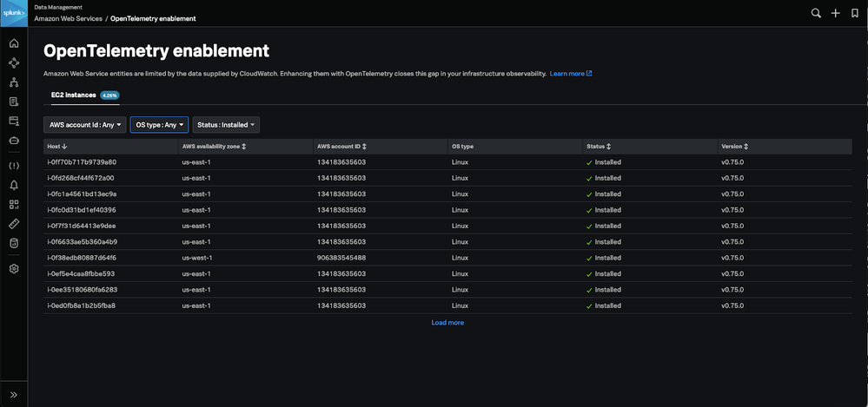This screenshot has width=868, height=407.
Task: Click the OS type column header
Action: point(462,147)
